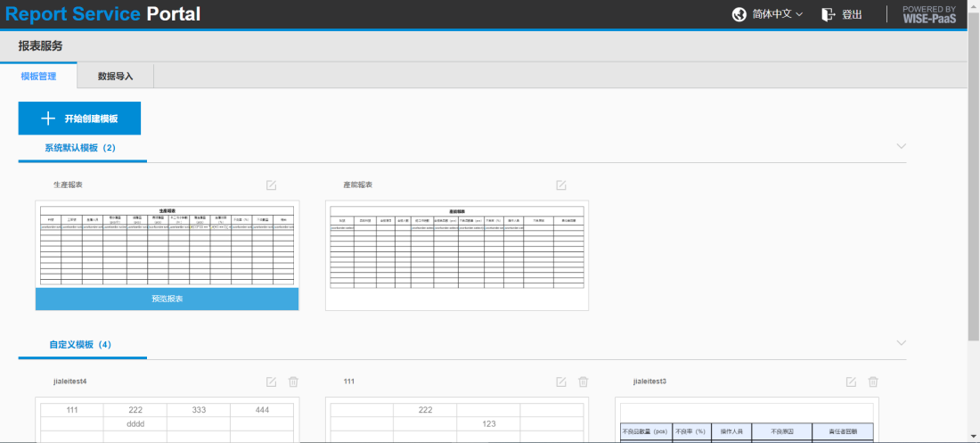
Task: Click edit icon for 生産報表 template
Action: (272, 185)
